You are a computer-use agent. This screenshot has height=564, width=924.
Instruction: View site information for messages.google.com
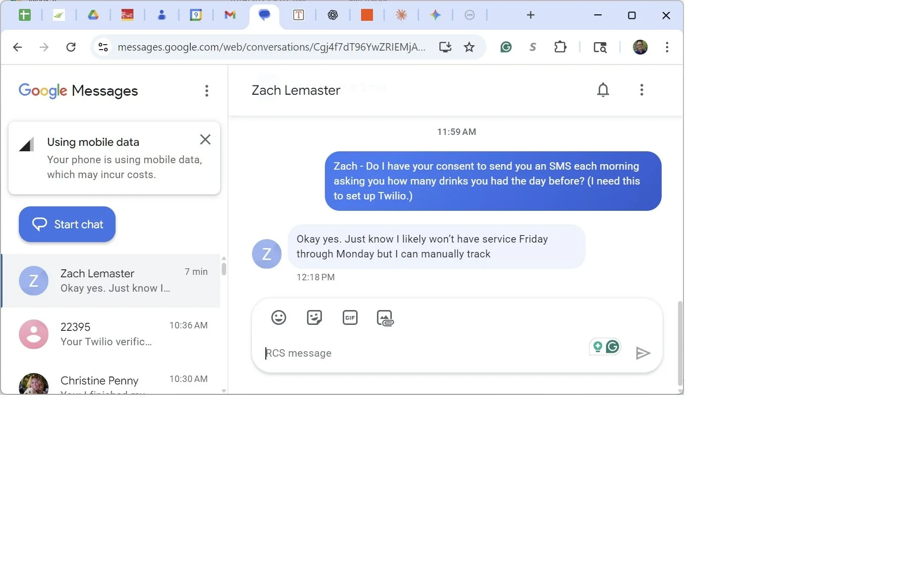point(103,47)
